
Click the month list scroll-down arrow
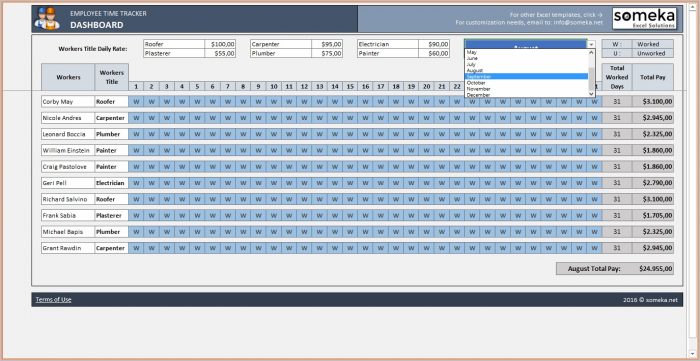[x=592, y=94]
